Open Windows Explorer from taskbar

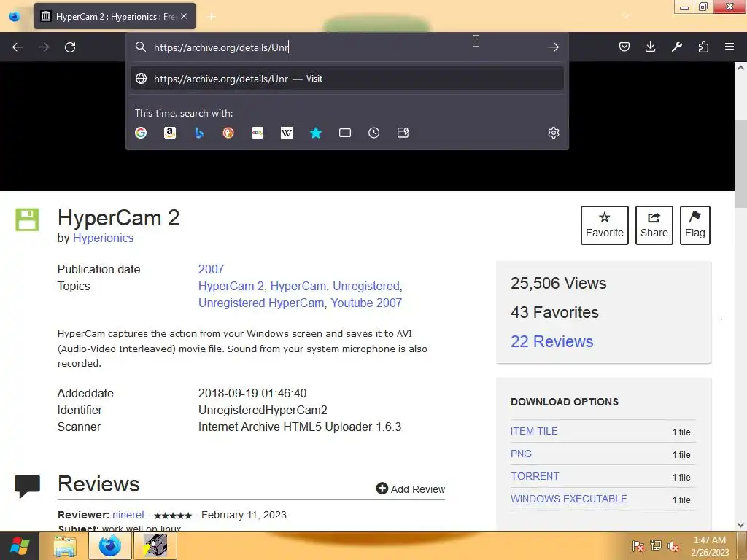click(65, 546)
